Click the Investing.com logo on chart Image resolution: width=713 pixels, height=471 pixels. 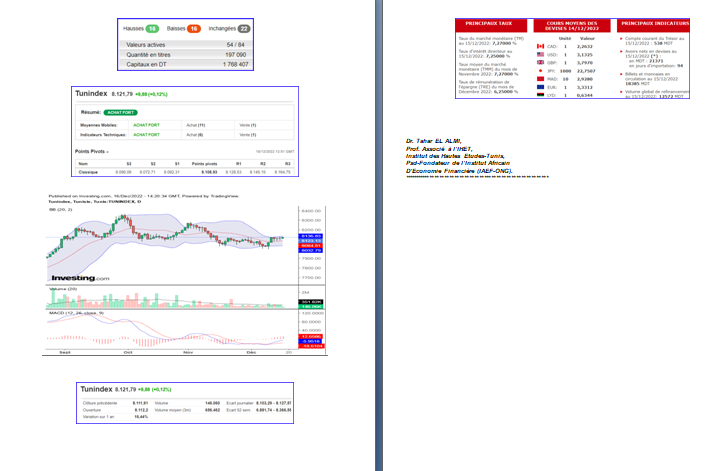[x=80, y=277]
